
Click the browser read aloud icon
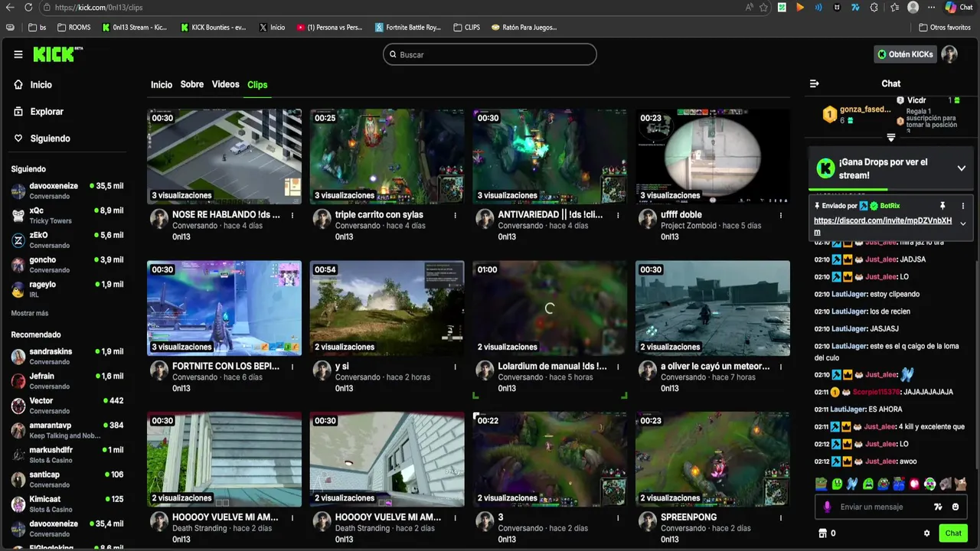pyautogui.click(x=749, y=8)
